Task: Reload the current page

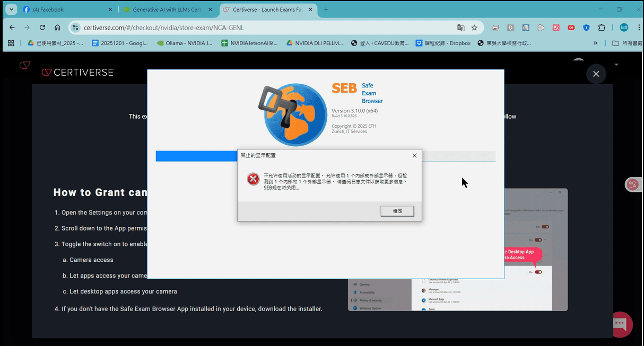Action: coord(42,28)
